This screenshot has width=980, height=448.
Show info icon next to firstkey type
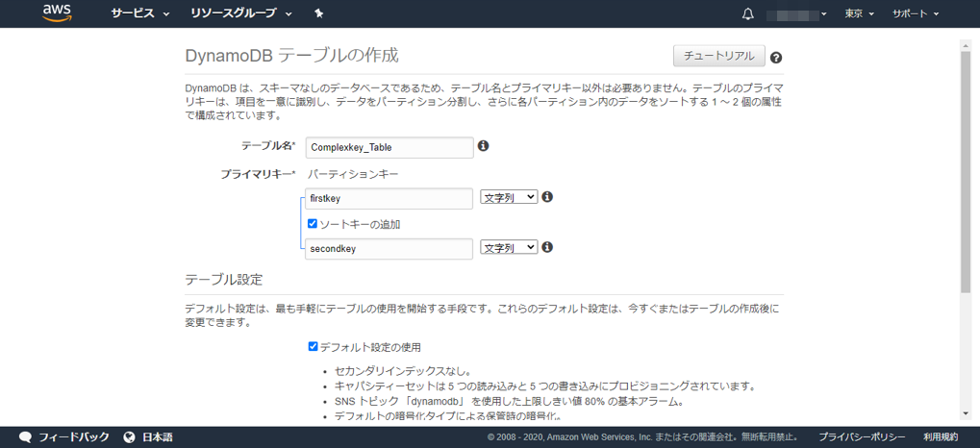coord(547,197)
